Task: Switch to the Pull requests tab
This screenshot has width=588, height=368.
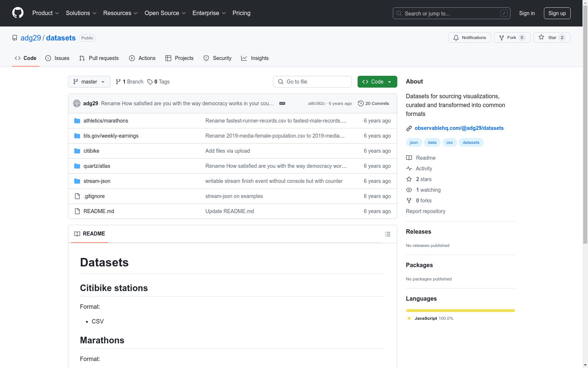Action: click(99, 58)
